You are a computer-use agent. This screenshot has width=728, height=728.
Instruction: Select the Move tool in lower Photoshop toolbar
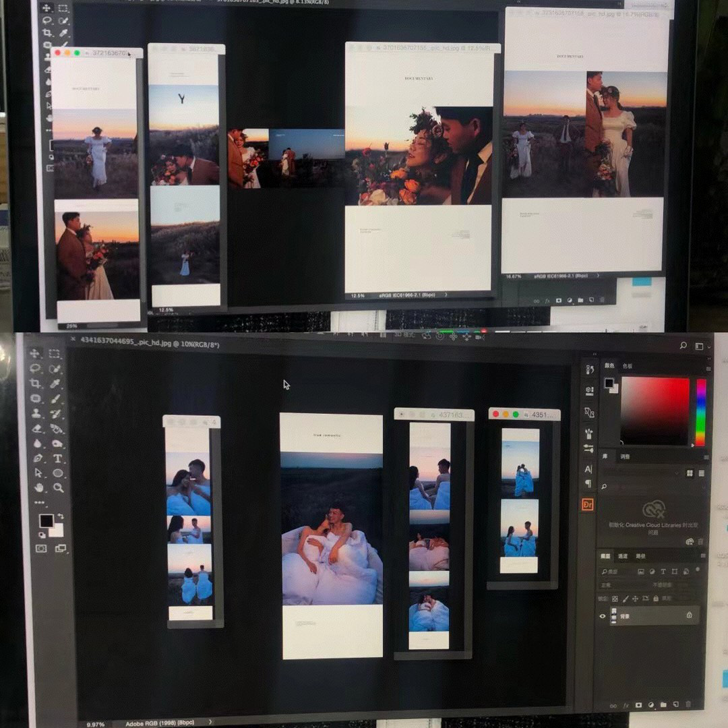(x=35, y=353)
